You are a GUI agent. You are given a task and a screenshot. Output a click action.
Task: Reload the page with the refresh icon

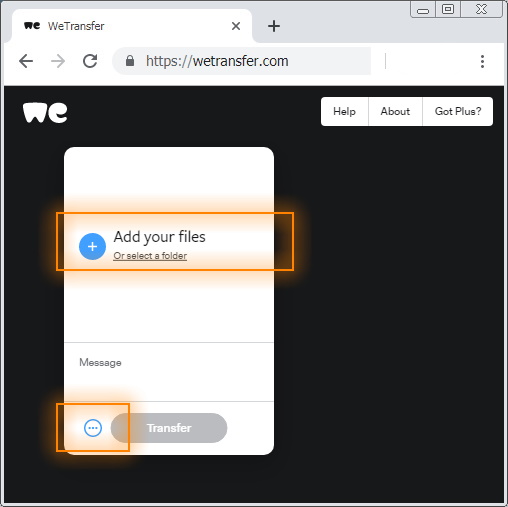90,61
